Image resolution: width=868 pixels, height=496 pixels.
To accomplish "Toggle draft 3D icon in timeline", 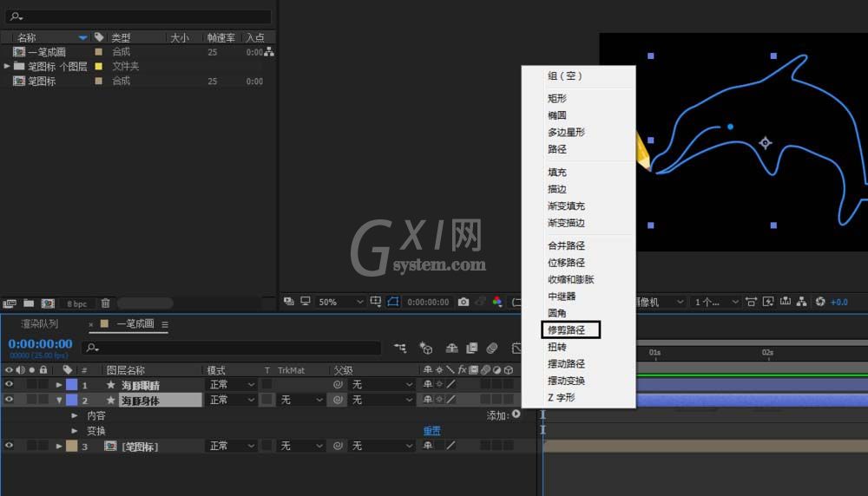I will click(x=425, y=348).
